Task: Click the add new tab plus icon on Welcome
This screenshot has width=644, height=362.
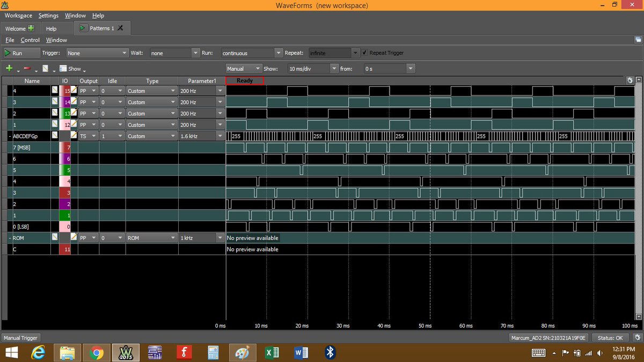Action: tap(31, 28)
